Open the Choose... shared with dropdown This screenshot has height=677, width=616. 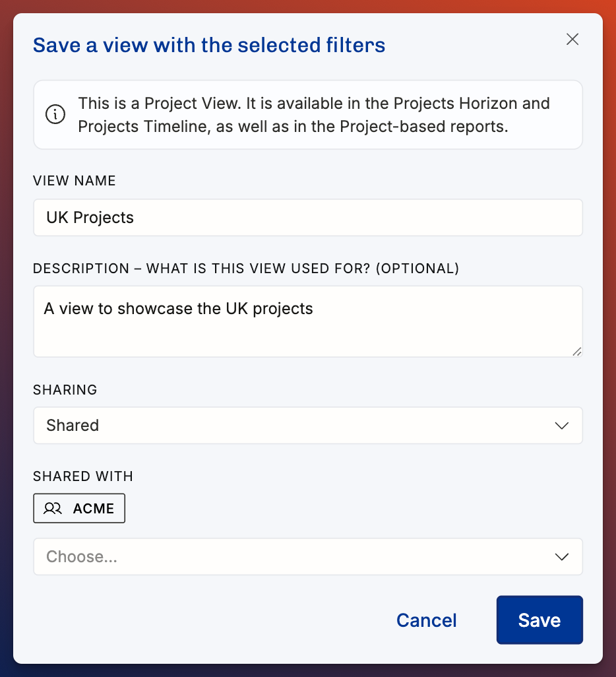pos(308,556)
